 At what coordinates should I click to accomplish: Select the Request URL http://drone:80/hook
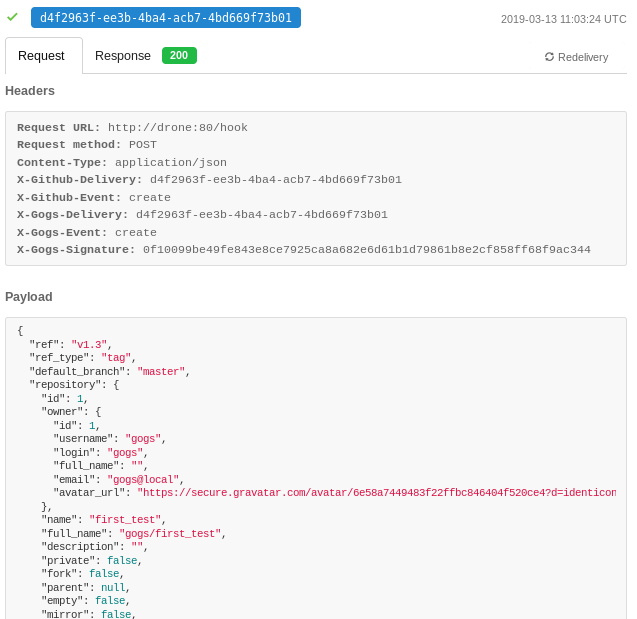point(178,128)
